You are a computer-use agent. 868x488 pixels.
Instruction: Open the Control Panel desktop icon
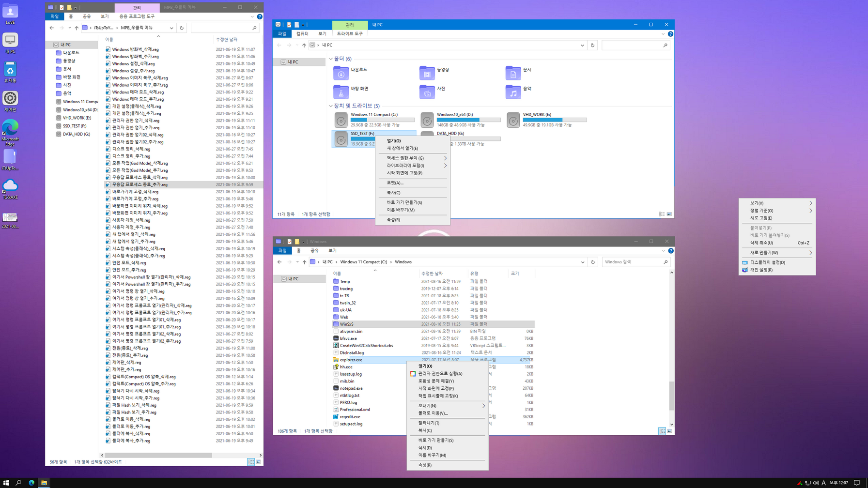[x=10, y=102]
